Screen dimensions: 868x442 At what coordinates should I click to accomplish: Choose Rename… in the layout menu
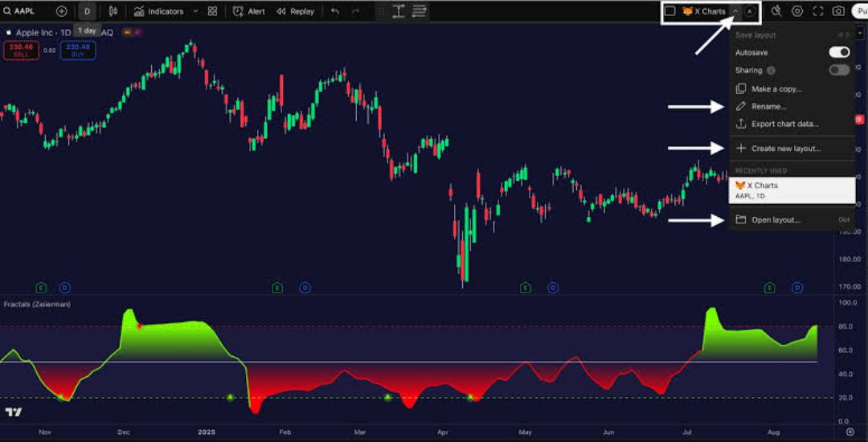768,106
